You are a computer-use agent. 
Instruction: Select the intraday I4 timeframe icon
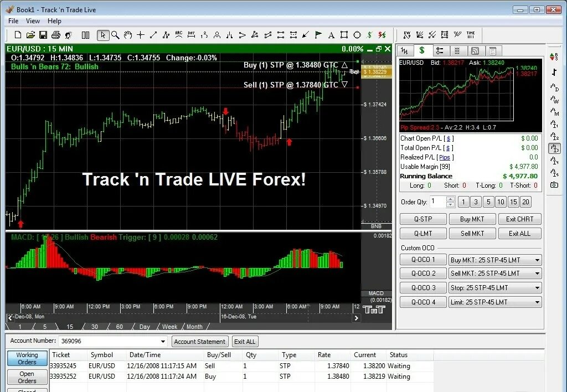[554, 161]
